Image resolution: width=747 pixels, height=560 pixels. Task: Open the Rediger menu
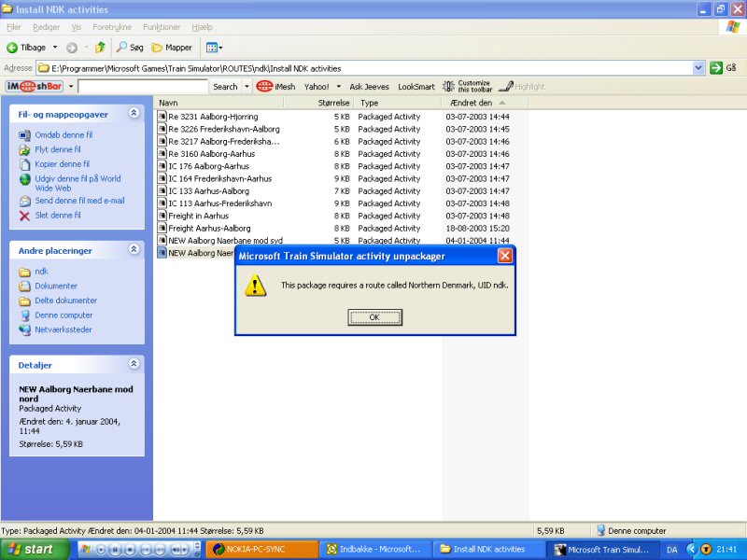pyautogui.click(x=46, y=27)
